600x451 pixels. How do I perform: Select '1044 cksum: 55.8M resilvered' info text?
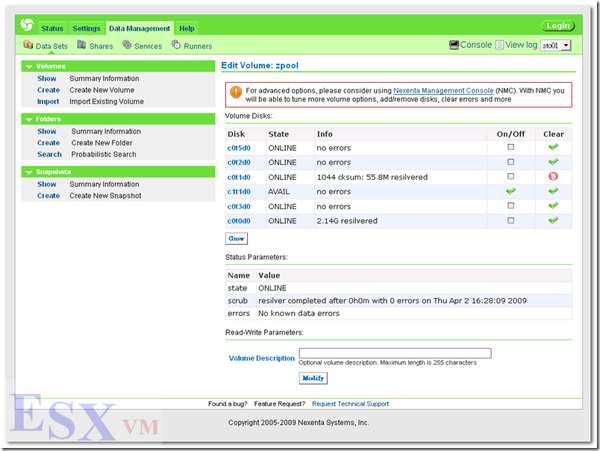tap(372, 177)
